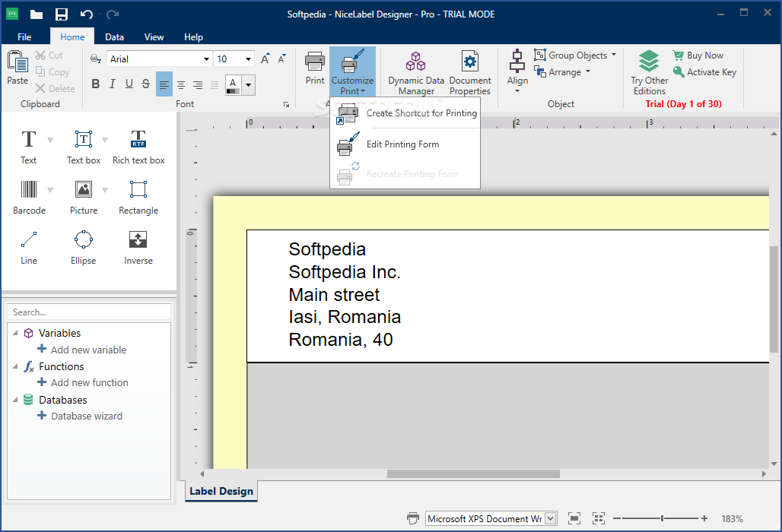Collapse the Databases tree node

[x=15, y=400]
